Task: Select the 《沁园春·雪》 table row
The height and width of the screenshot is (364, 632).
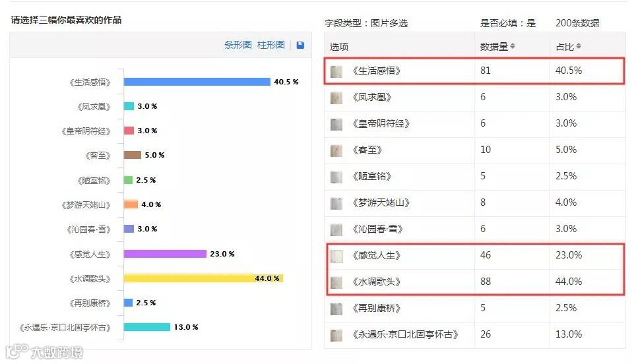Action: 475,229
